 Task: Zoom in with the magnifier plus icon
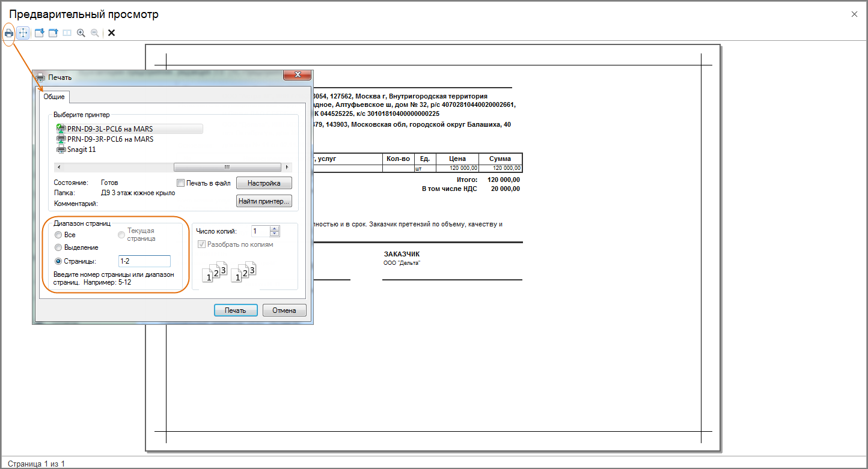(x=81, y=32)
